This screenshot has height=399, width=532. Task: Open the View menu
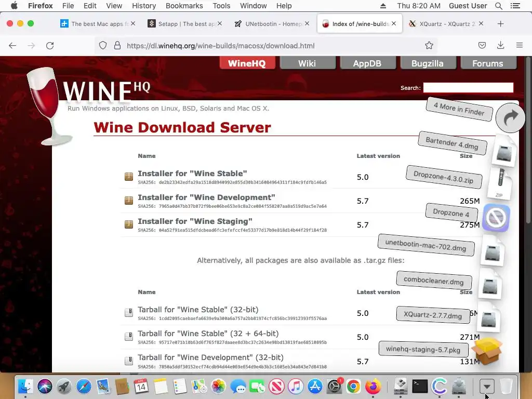coord(114,6)
